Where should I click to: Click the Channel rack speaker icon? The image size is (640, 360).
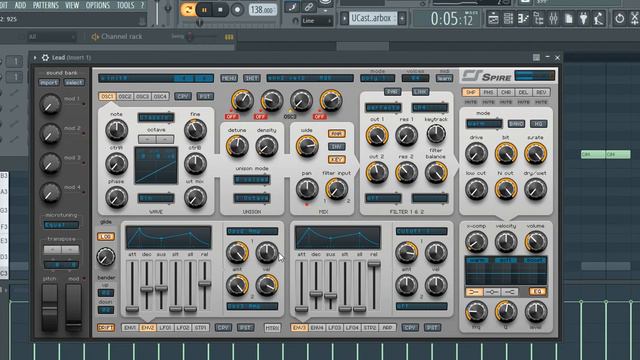pyautogui.click(x=95, y=37)
